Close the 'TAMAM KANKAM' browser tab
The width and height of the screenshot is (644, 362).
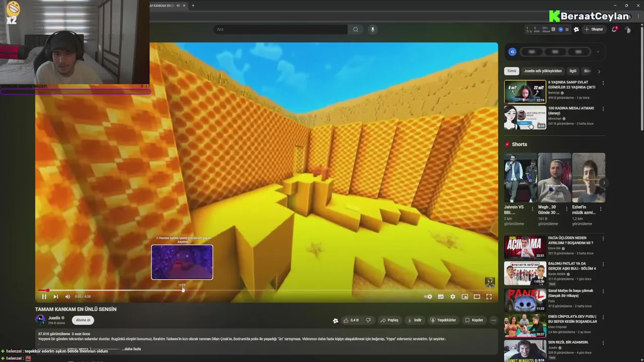184,6
